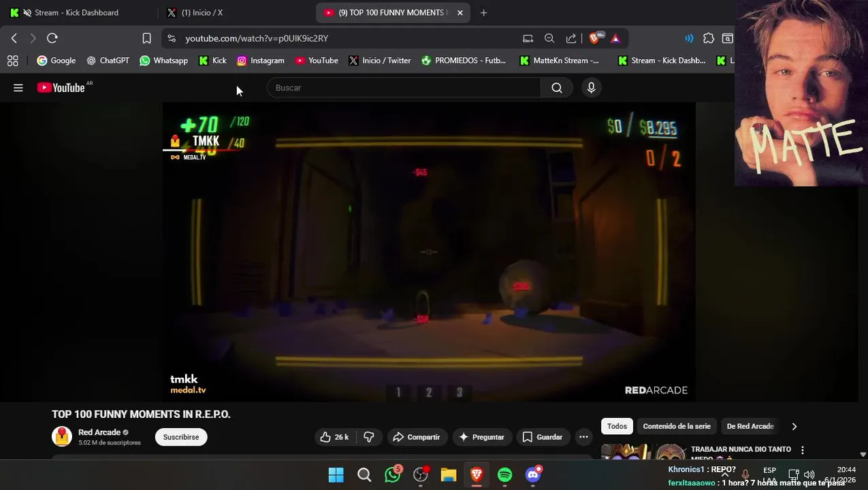Open the Red Arcade channel name link
Viewport: 868px width, 490px height.
(99, 432)
